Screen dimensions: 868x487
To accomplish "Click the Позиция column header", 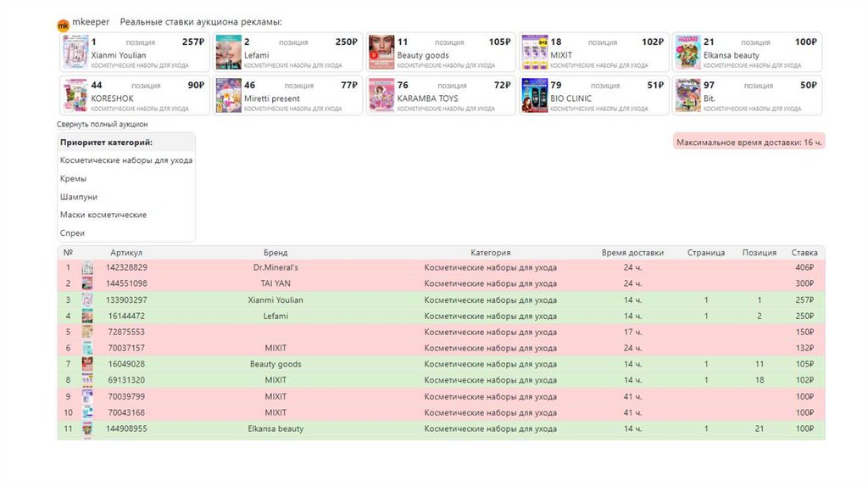I will coord(759,253).
